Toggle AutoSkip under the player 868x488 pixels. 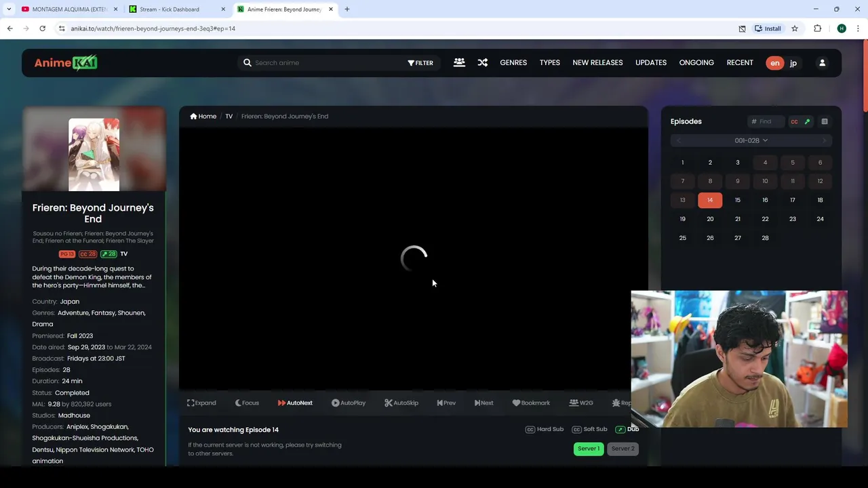pyautogui.click(x=401, y=403)
